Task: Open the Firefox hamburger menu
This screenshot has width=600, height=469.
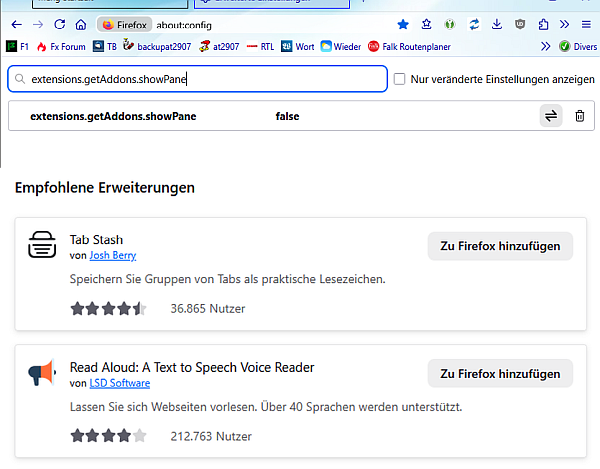Action: pyautogui.click(x=588, y=24)
